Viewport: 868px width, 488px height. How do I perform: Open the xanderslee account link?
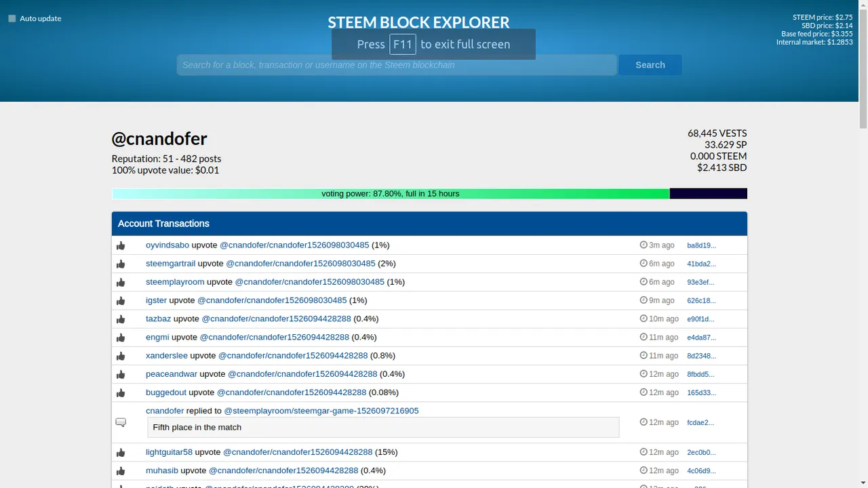(x=167, y=355)
